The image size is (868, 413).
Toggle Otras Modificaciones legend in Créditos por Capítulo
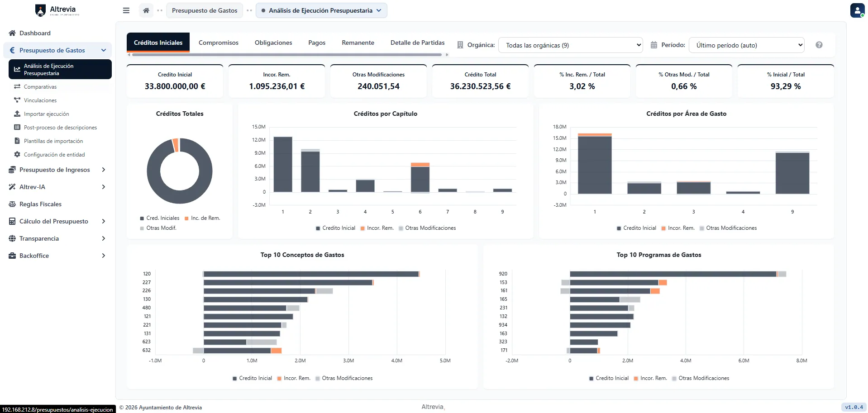click(427, 228)
